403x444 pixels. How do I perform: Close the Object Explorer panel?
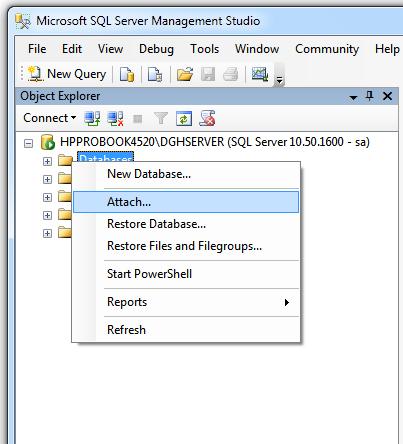point(387,96)
